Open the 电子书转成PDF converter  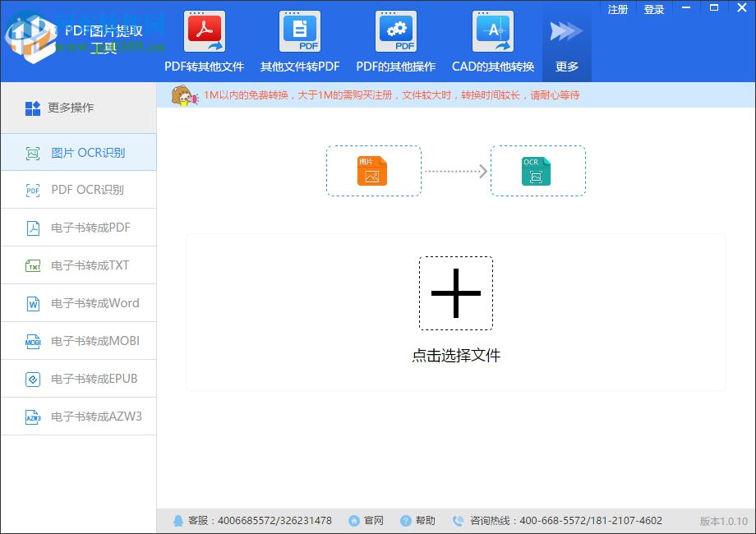(x=78, y=228)
